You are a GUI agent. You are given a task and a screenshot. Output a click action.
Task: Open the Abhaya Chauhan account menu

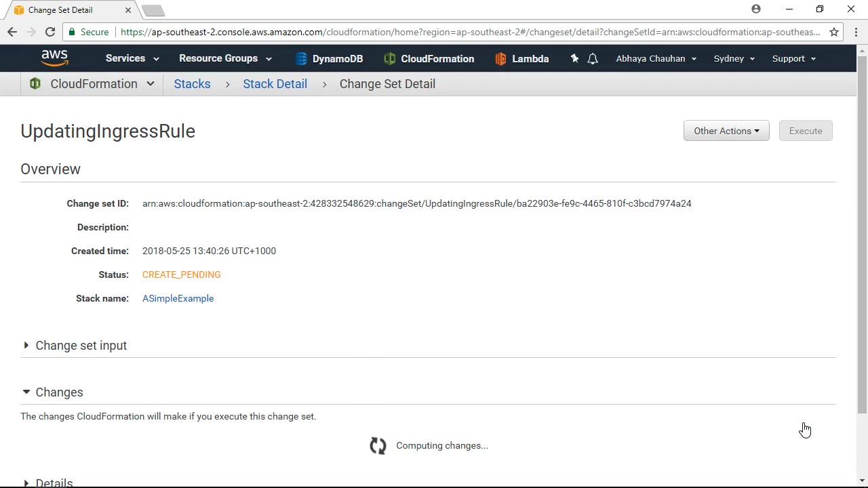[656, 59]
